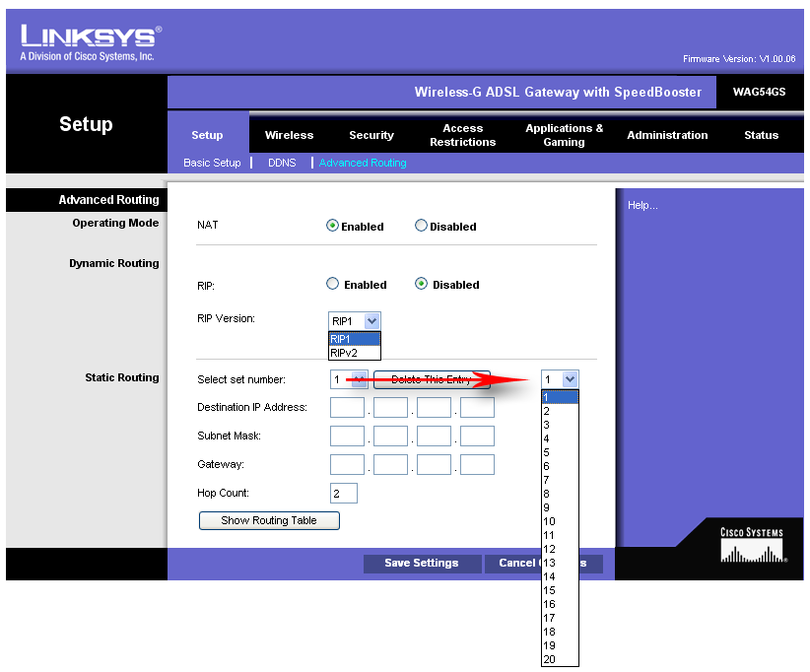Image resolution: width=810 pixels, height=672 pixels.
Task: Click the Static Routing section label
Action: pyautogui.click(x=122, y=377)
